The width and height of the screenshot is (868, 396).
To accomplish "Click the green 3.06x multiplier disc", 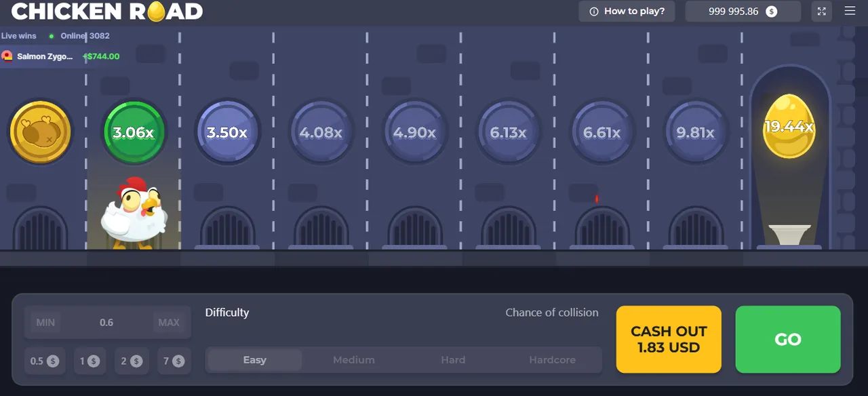I will [134, 132].
